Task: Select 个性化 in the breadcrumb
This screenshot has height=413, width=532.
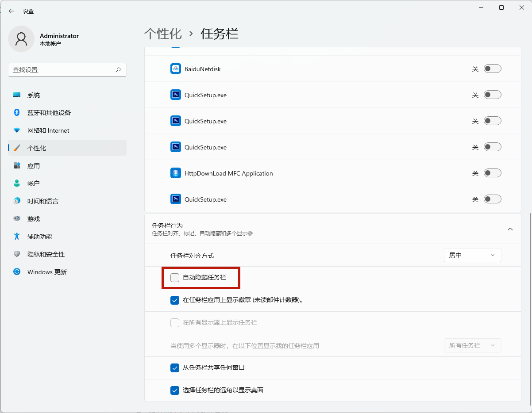Action: (163, 34)
